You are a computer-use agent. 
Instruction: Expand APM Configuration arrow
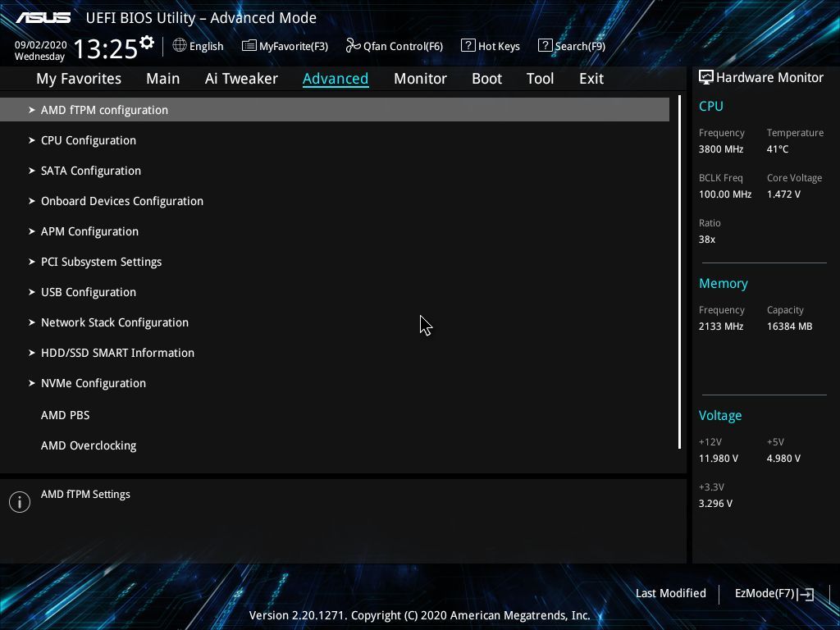[32, 231]
